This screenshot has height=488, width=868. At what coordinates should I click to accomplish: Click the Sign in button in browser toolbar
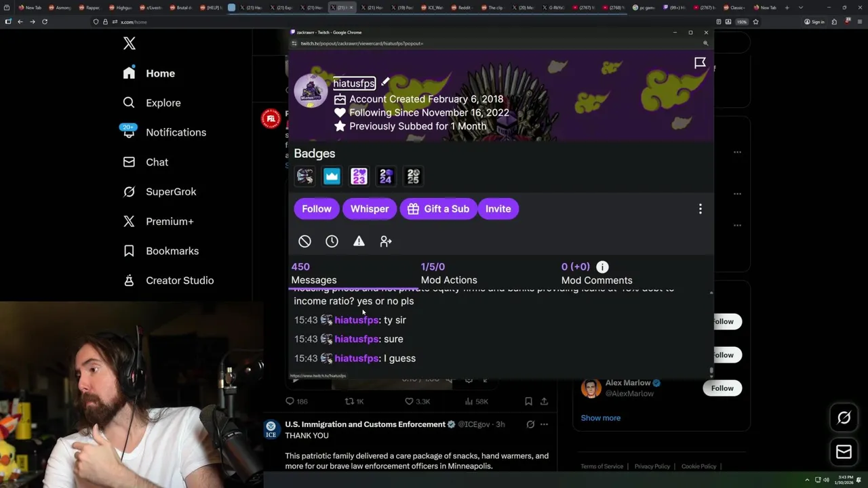point(814,22)
